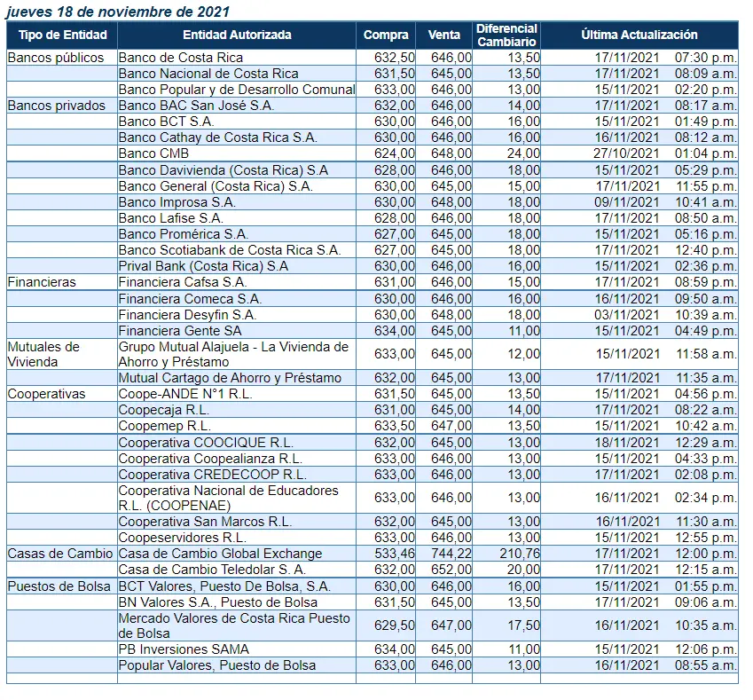This screenshot has width=753, height=700.
Task: Click the 'Entidad Autorizada' column header
Action: click(x=237, y=35)
